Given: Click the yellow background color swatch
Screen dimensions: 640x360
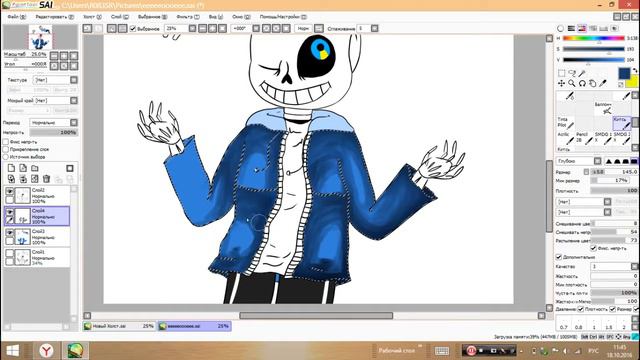Looking at the screenshot, I should tap(633, 82).
